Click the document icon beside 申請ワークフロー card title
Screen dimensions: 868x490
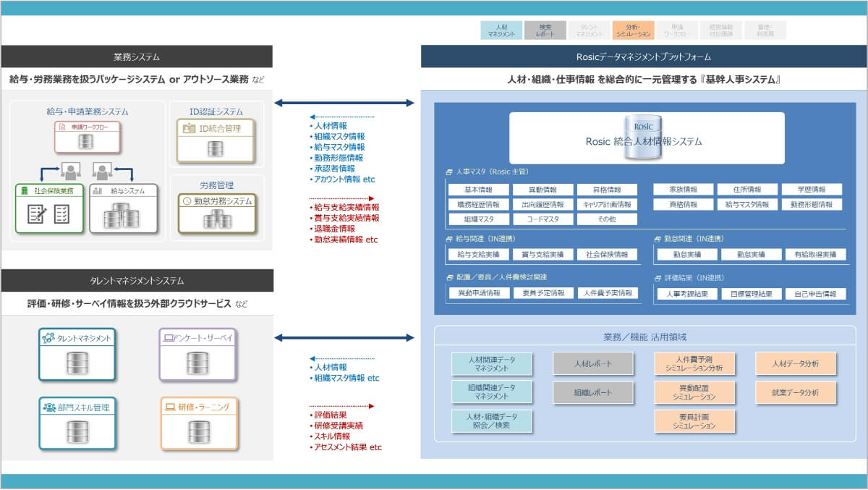[63, 127]
